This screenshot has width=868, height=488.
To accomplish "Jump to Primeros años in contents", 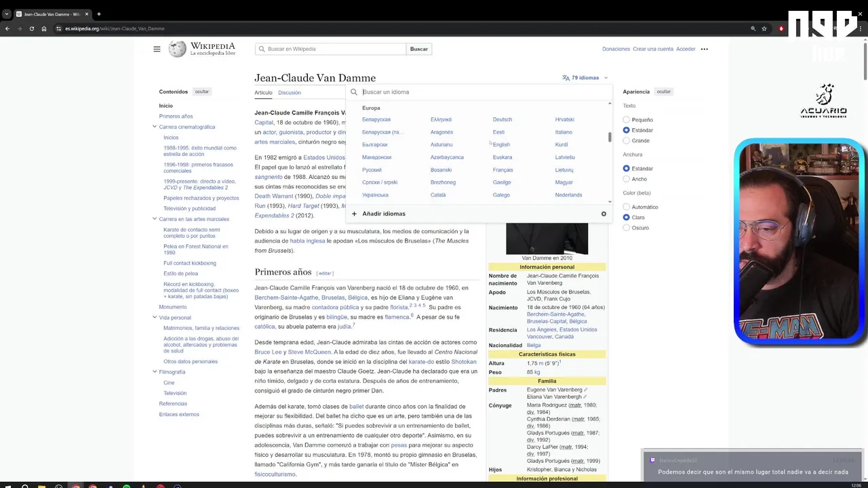I will 176,116.
